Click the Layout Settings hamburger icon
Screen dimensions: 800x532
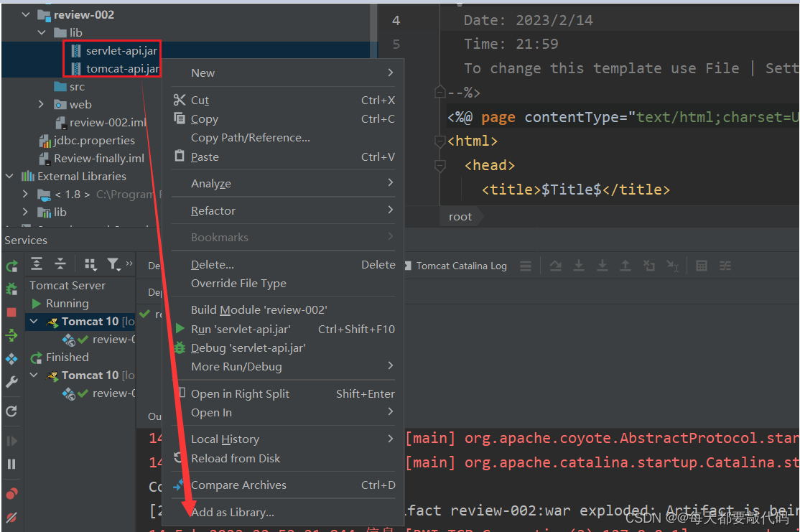526,266
